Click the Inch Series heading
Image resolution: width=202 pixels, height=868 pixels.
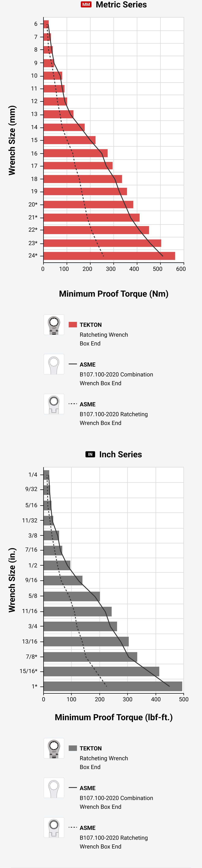tap(120, 454)
